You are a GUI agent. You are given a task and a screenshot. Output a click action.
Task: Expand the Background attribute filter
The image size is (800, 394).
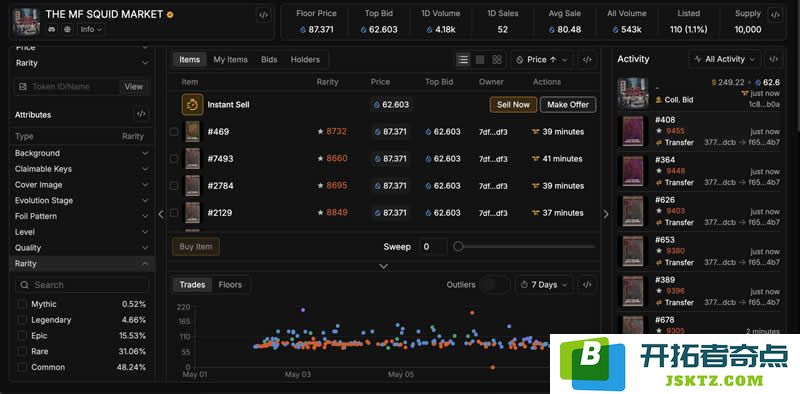tap(82, 153)
